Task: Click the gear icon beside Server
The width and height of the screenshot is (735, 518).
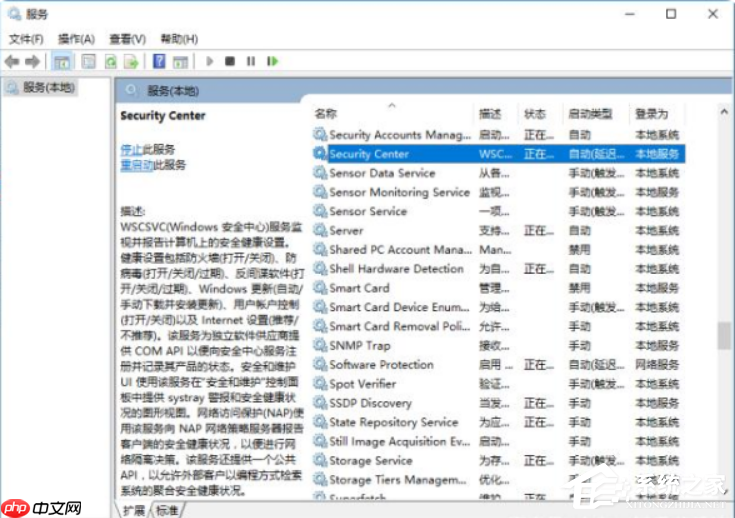Action: coord(320,230)
